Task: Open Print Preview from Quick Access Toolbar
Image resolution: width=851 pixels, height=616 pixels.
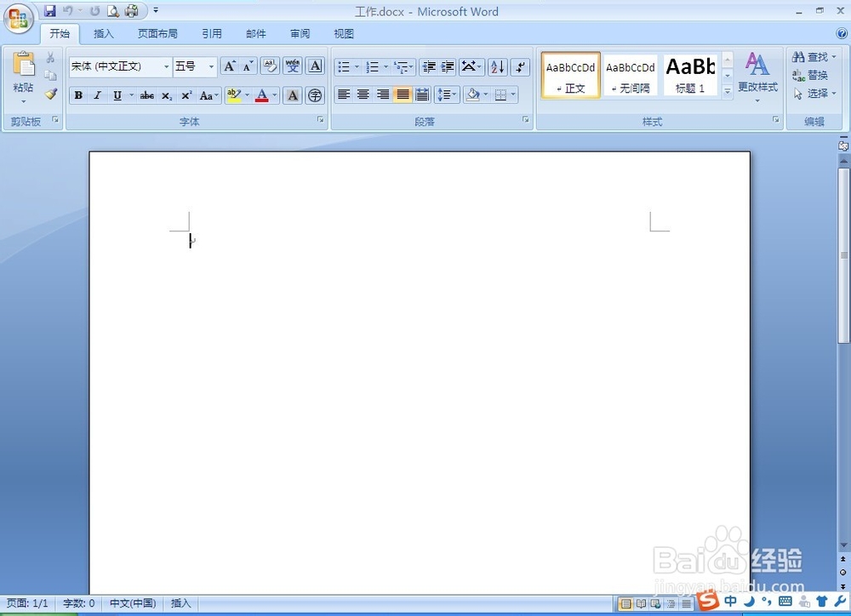Action: pos(113,10)
